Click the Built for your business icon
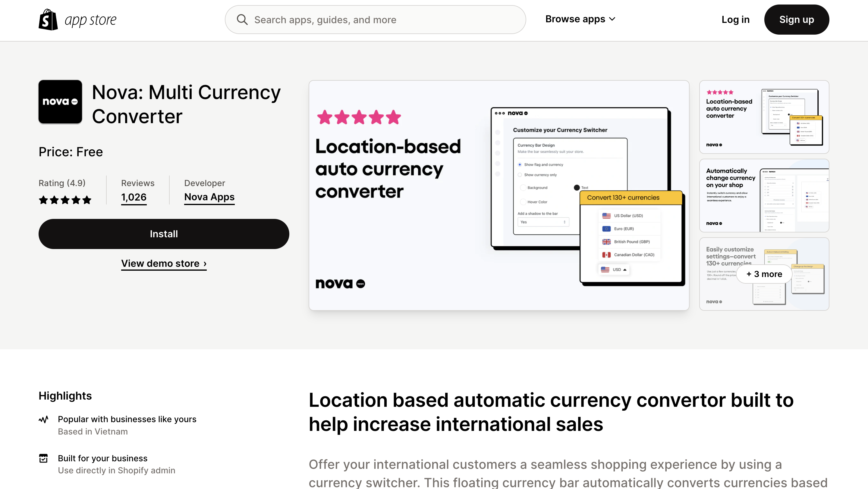Image resolution: width=868 pixels, height=489 pixels. coord(43,458)
